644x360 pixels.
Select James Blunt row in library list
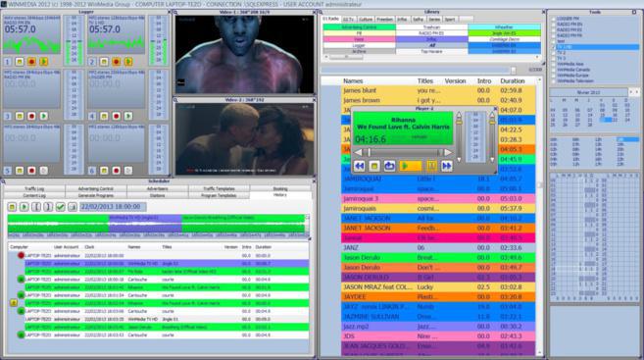pyautogui.click(x=438, y=90)
